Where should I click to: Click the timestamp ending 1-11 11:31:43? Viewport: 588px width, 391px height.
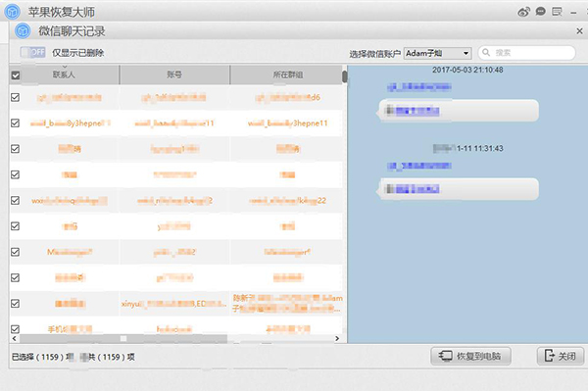[468, 148]
